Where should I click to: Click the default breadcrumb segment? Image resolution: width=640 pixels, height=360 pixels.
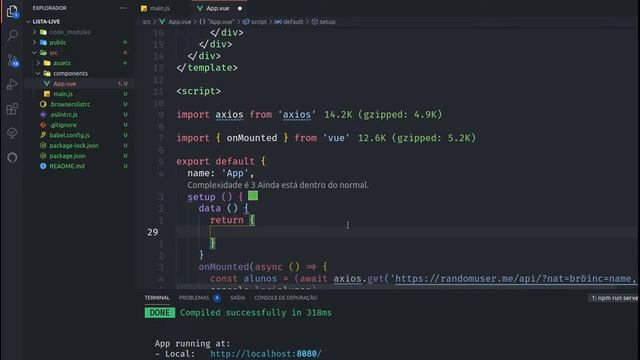click(x=293, y=22)
